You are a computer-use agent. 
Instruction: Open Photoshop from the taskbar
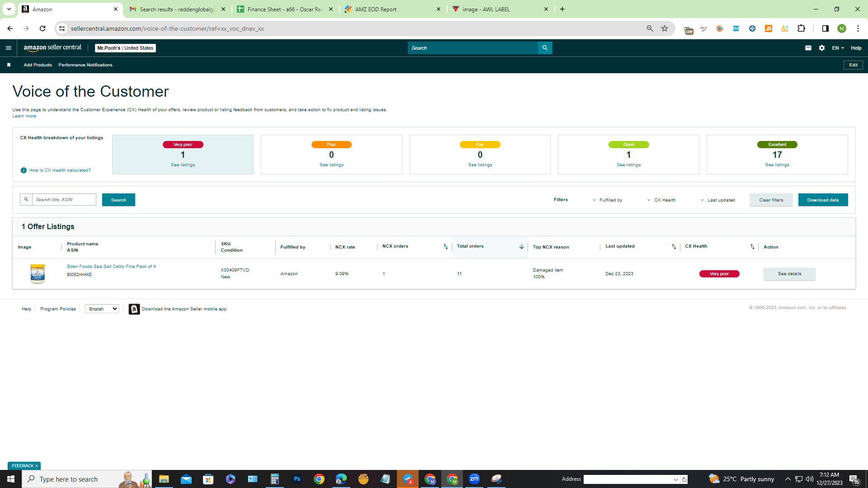[297, 479]
